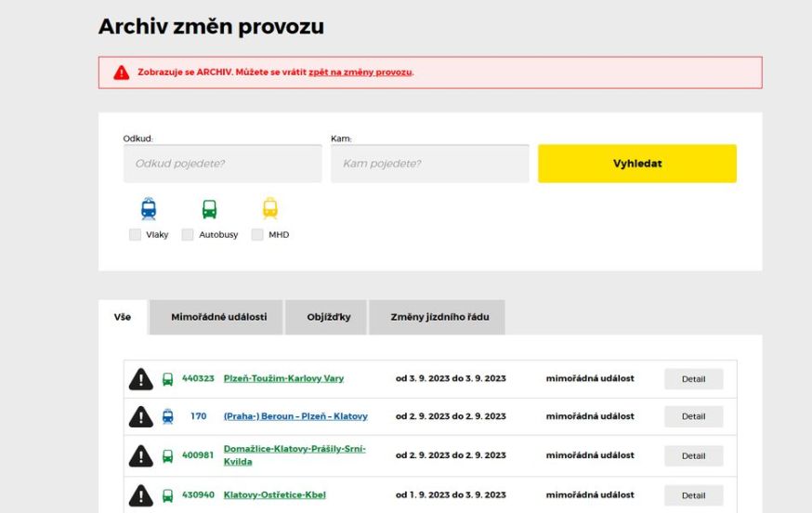812x513 pixels.
Task: Click blue train icon next to 170
Action: click(168, 416)
